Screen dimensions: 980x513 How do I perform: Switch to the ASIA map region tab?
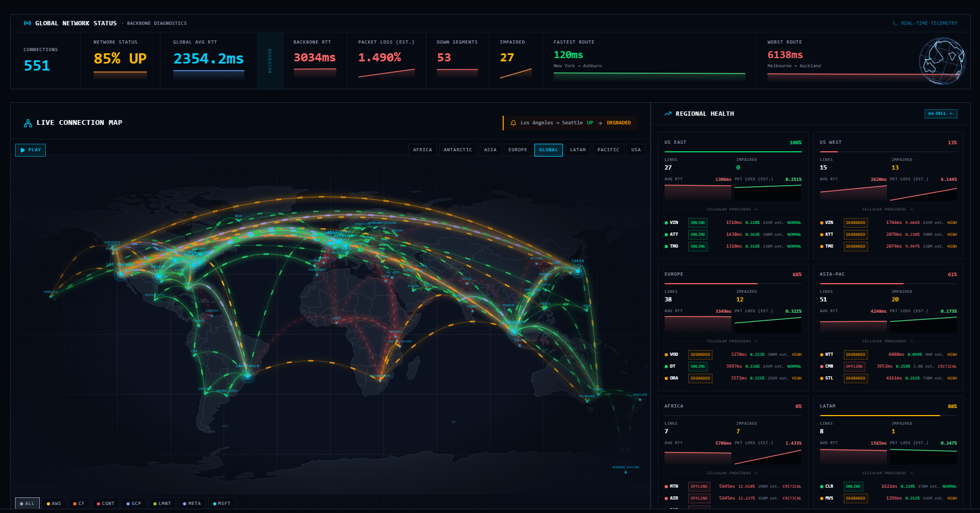coord(490,150)
